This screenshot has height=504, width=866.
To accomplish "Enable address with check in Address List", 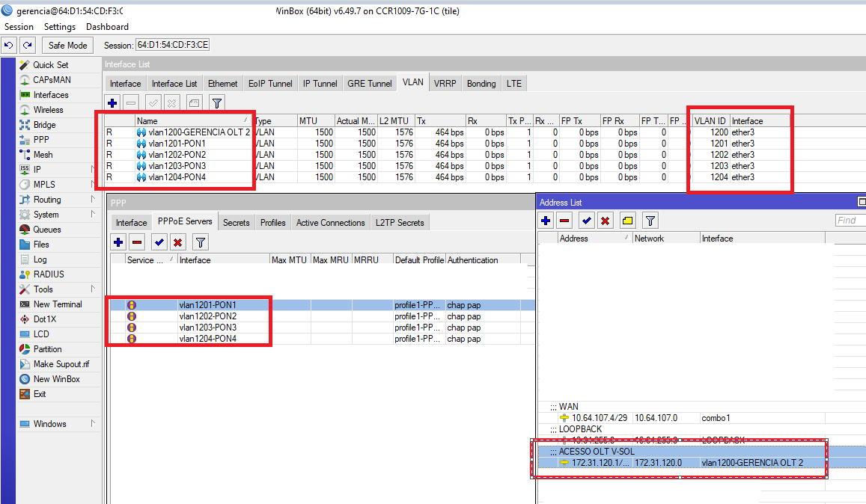I will point(587,221).
